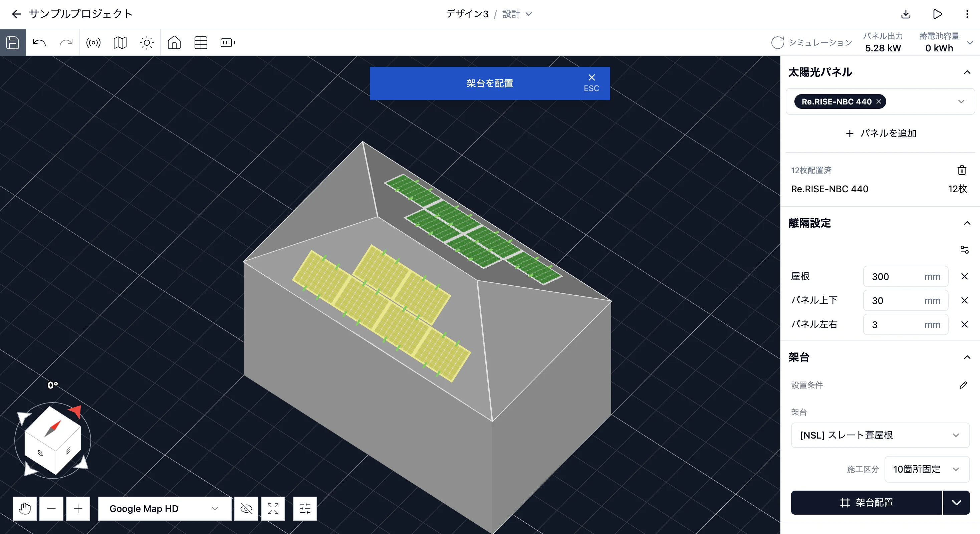The width and height of the screenshot is (980, 534).
Task: Clear the パネル上下 spacing setting
Action: (x=964, y=300)
